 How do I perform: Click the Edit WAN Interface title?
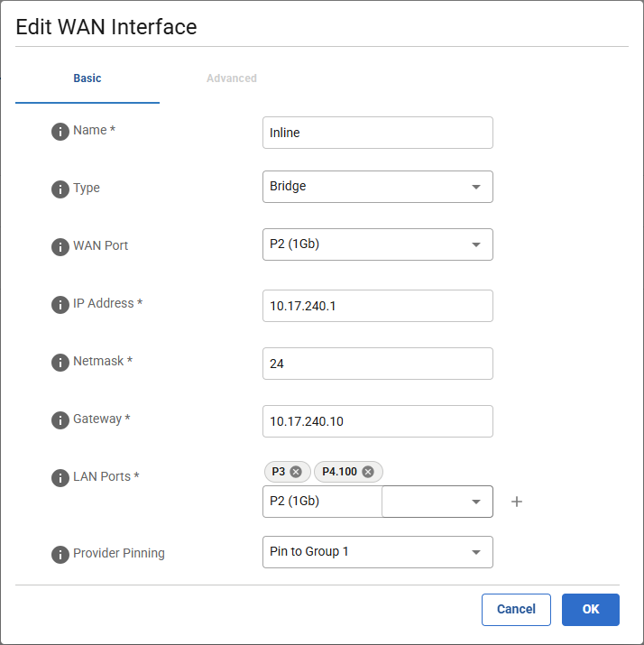point(106,27)
